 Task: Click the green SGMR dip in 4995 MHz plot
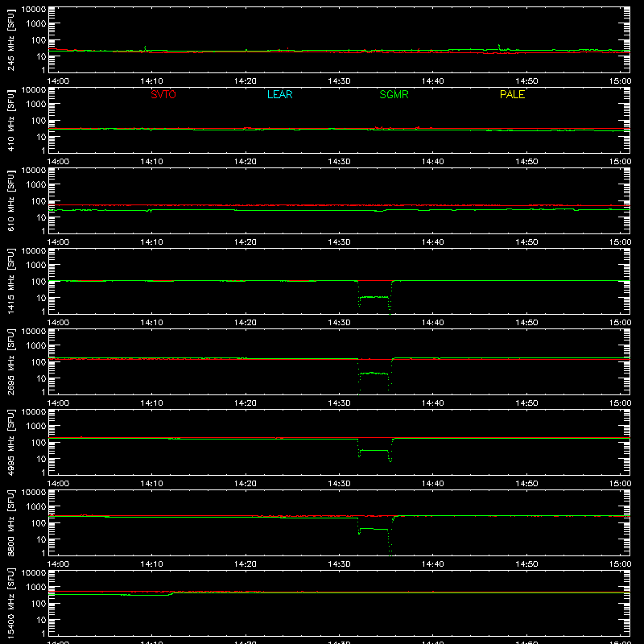click(x=374, y=451)
